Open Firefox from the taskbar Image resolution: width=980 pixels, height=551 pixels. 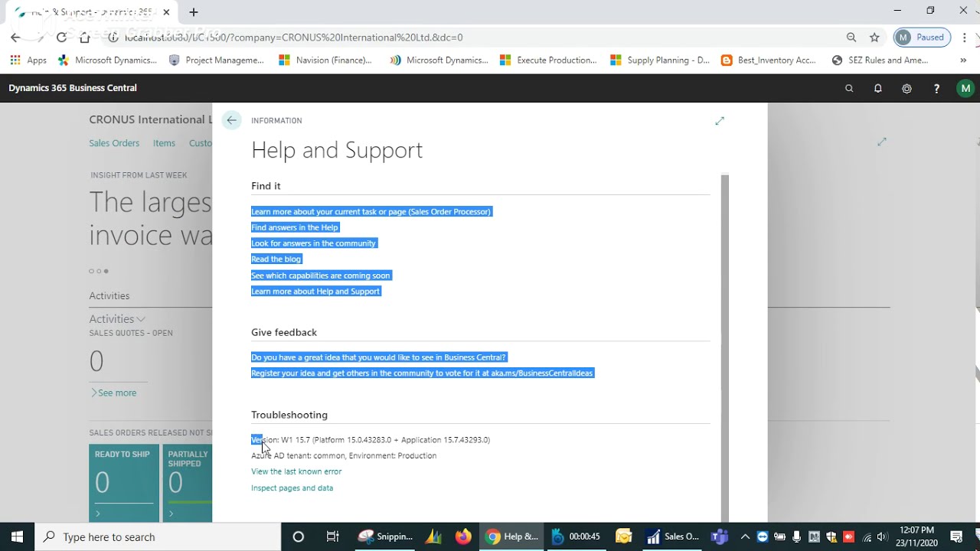[463, 536]
